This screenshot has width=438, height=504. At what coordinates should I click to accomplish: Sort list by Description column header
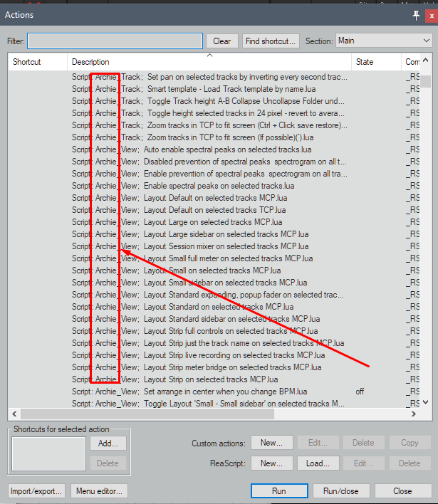tap(209, 62)
